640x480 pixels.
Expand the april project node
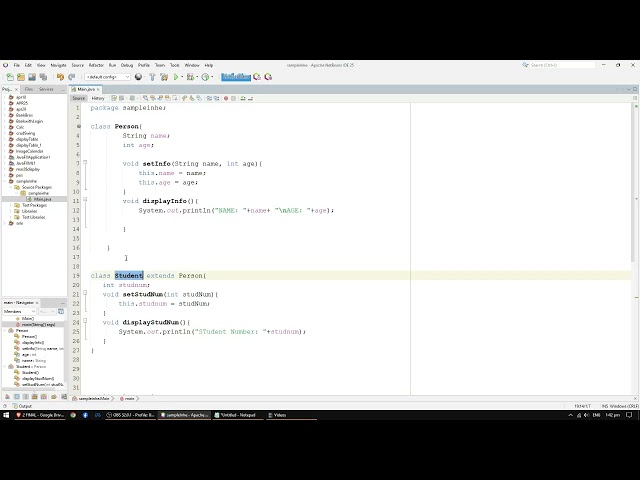tap(5, 97)
